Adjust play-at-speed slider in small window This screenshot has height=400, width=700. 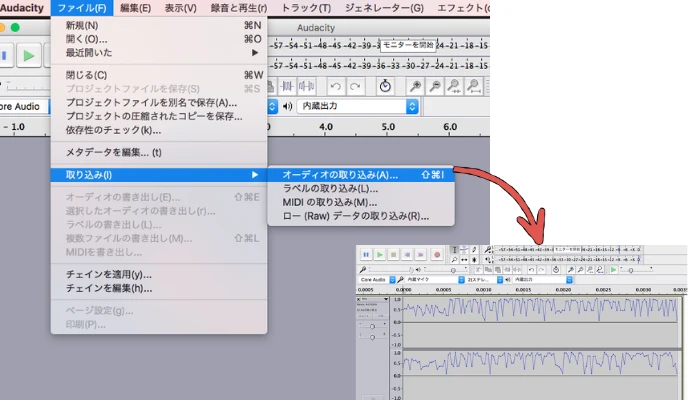(x=636, y=270)
